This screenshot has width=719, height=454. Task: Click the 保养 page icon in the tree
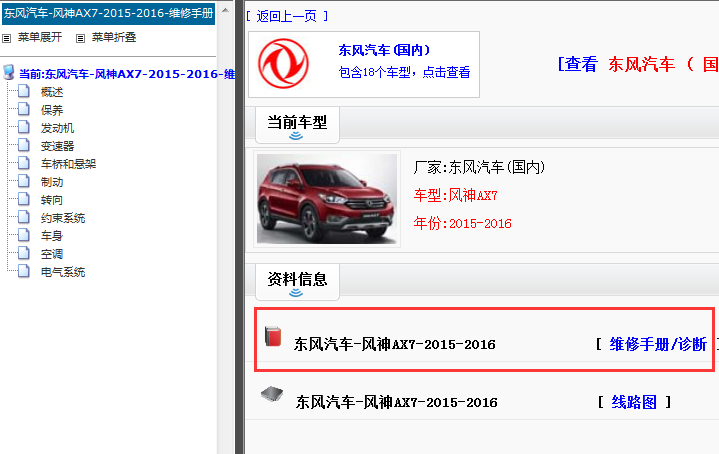tap(24, 109)
